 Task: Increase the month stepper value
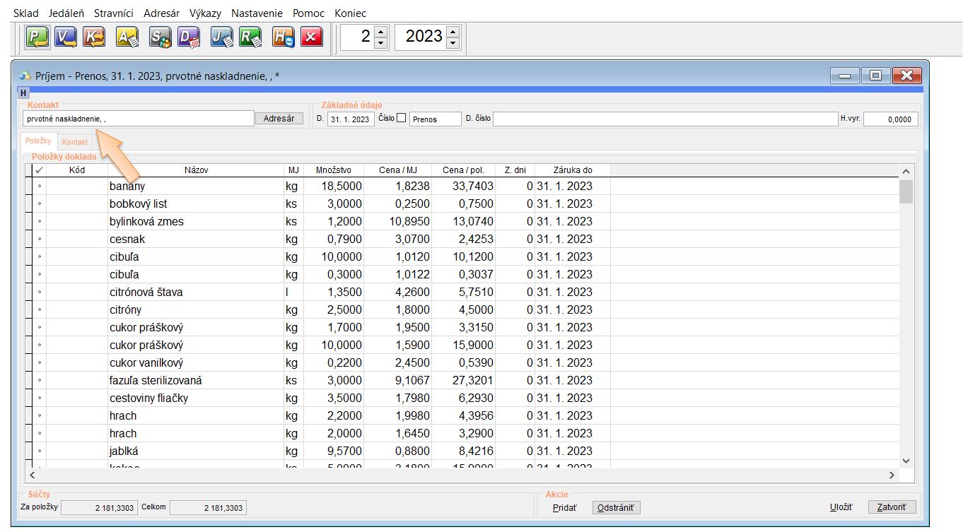(381, 30)
